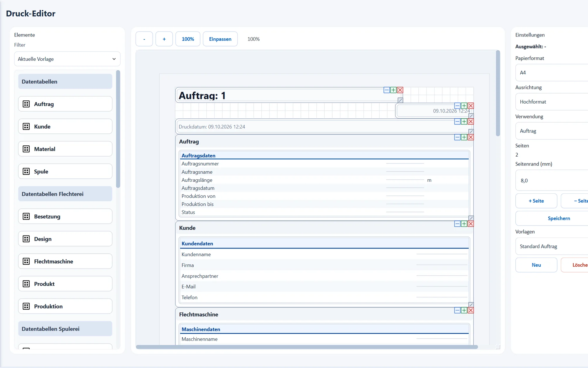
Task: Click the resize handle at Kunde section's bottom corner
Action: (x=471, y=305)
